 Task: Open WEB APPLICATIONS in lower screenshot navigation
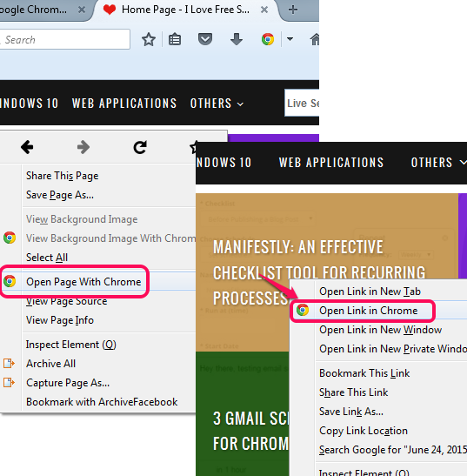pos(331,163)
